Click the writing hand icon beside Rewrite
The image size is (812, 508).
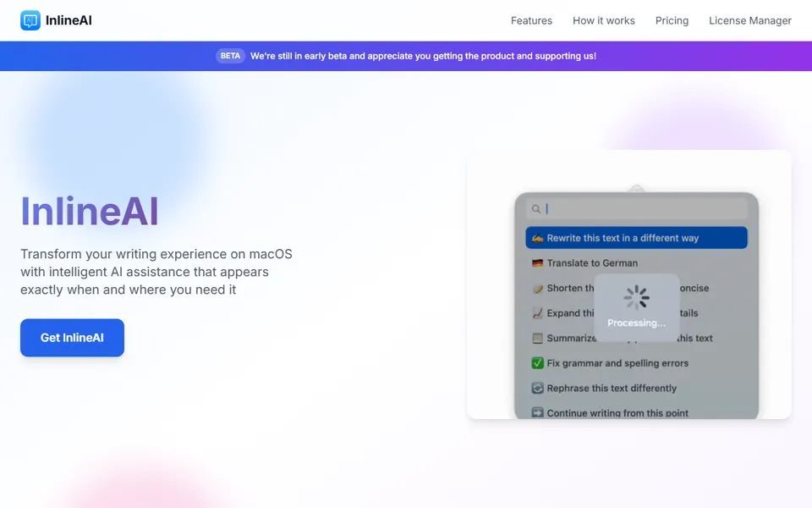(x=538, y=238)
